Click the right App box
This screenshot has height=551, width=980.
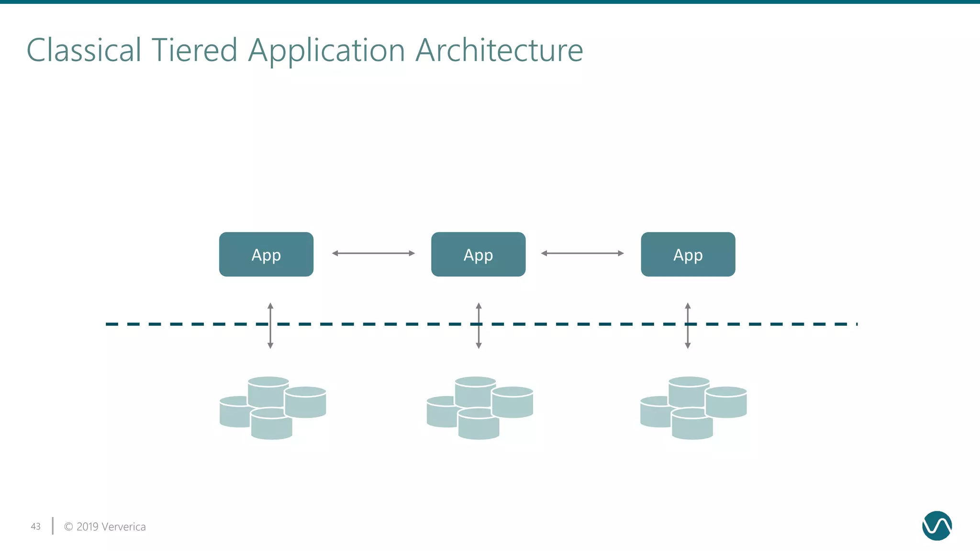[688, 254]
